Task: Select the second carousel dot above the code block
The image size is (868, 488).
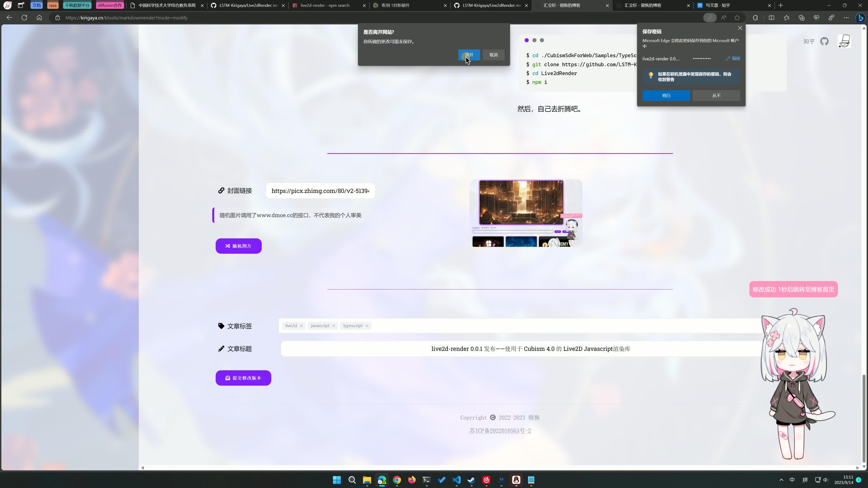Action: [534, 40]
